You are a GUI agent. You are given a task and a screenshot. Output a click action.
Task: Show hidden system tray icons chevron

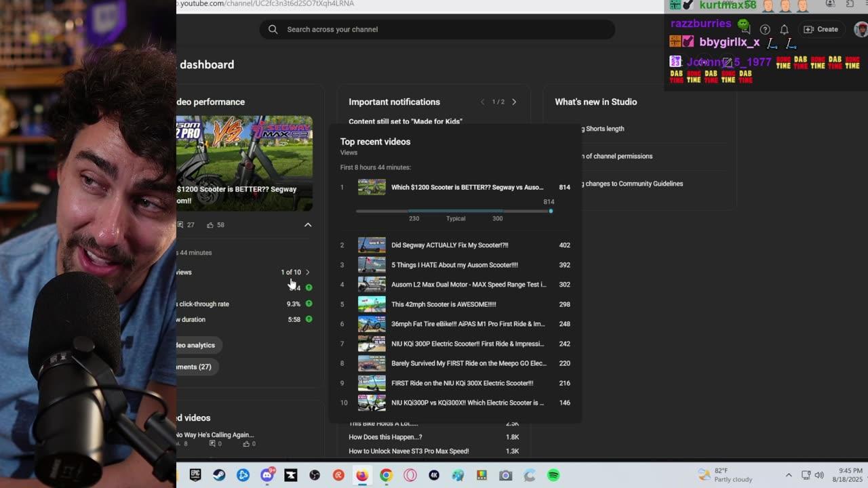point(789,475)
